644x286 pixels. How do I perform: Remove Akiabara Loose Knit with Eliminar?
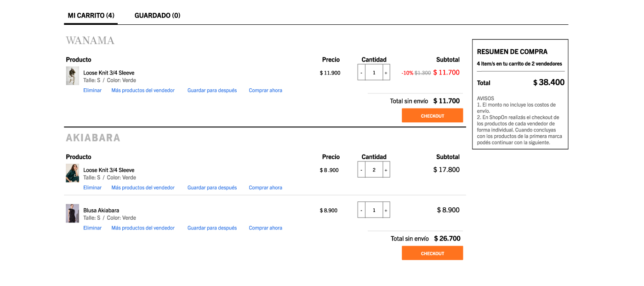click(92, 188)
